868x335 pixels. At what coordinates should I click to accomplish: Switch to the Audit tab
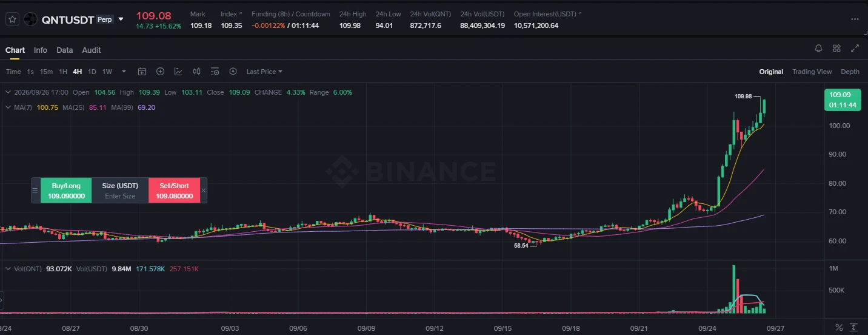point(92,50)
